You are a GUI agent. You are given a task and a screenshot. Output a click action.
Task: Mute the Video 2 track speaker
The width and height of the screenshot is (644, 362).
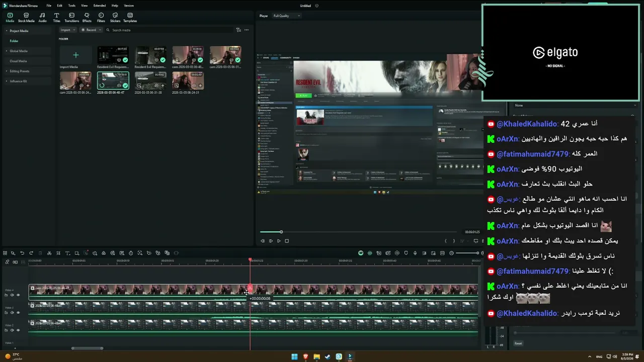tap(12, 330)
